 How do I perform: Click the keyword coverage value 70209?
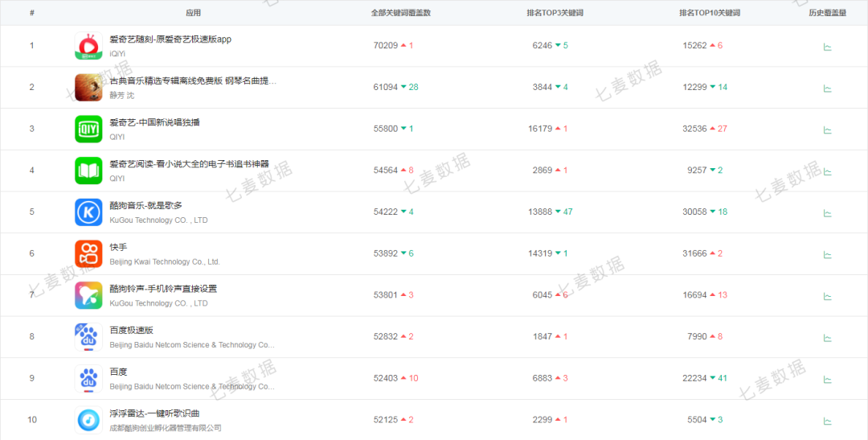point(386,45)
